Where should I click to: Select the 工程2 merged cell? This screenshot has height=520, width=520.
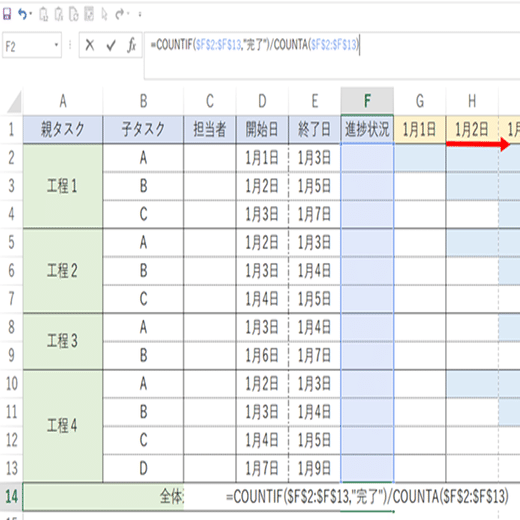coord(63,271)
